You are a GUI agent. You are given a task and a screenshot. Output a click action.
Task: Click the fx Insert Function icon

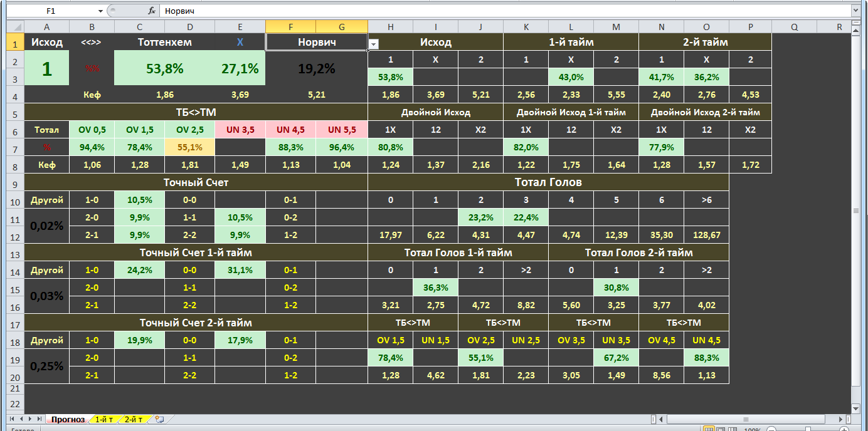click(x=152, y=11)
